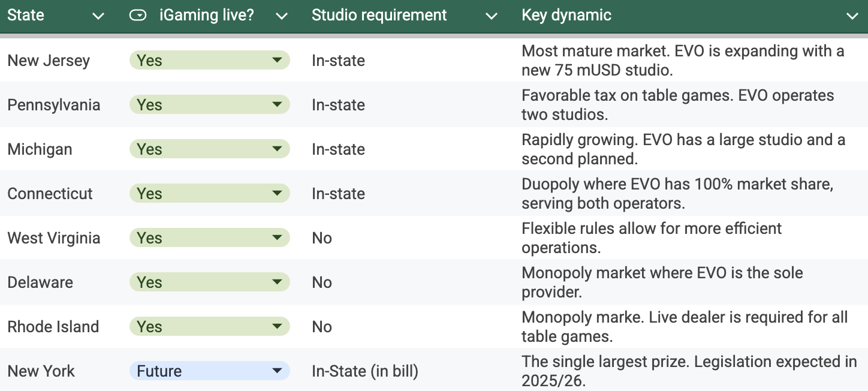Open the Yes dropdown chip for West Virginia
This screenshot has height=391, width=868.
point(210,238)
